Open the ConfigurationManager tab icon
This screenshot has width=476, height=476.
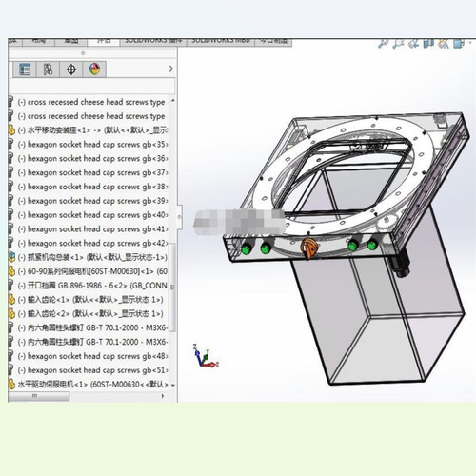coord(48,69)
